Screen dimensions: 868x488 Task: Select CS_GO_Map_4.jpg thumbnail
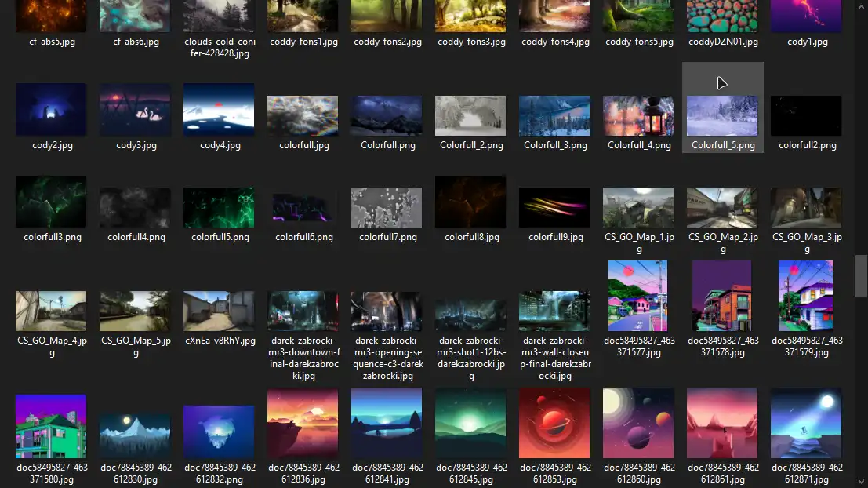(x=51, y=311)
